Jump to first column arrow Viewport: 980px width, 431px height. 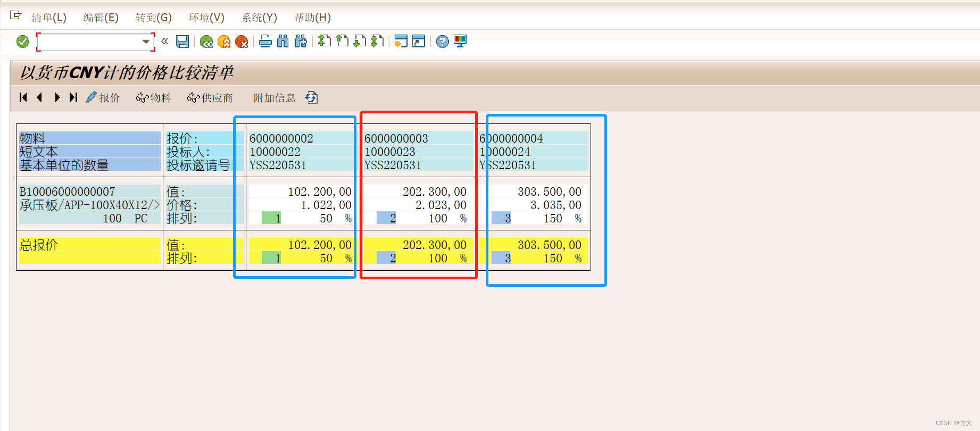[x=23, y=97]
